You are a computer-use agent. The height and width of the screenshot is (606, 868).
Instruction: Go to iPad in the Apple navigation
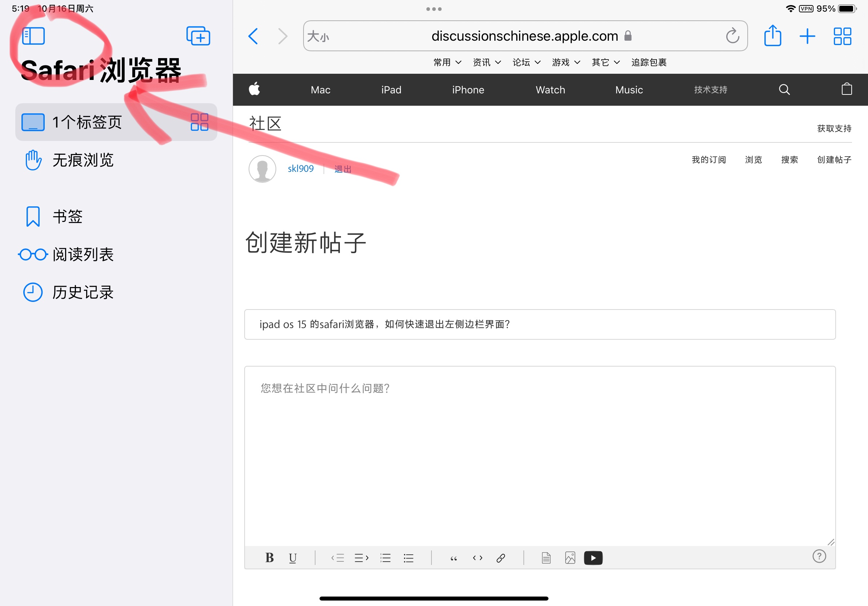click(391, 89)
